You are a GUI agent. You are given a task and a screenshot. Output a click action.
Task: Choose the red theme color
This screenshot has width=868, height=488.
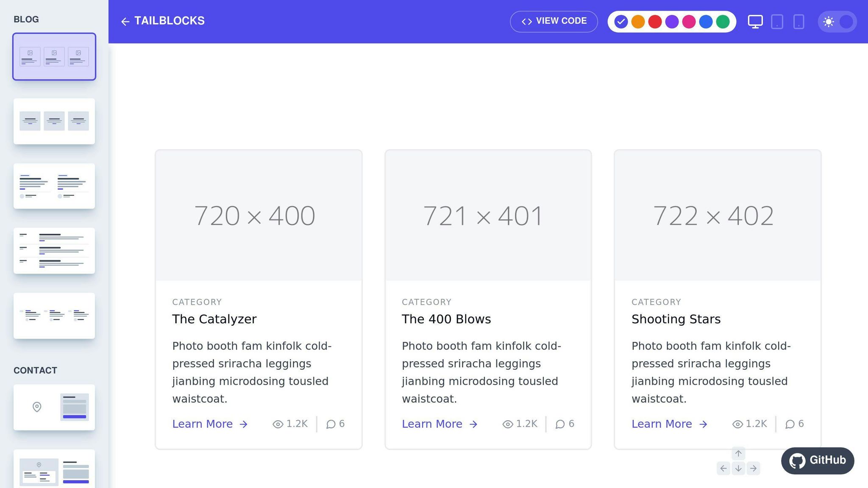[x=655, y=21]
